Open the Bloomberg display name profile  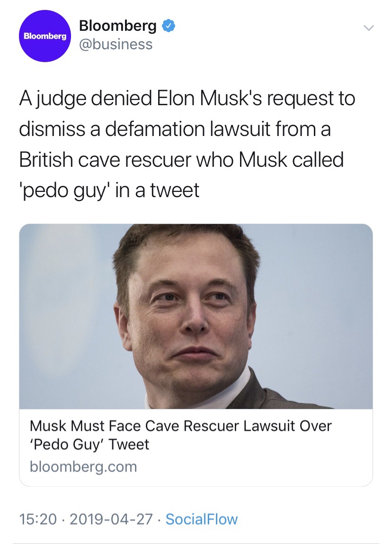[x=117, y=26]
